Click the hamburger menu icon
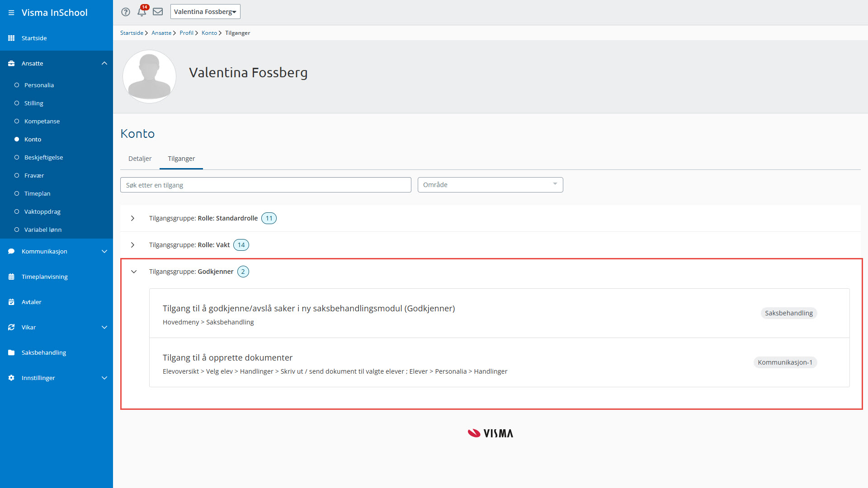Viewport: 868px width, 488px height. coord(11,13)
